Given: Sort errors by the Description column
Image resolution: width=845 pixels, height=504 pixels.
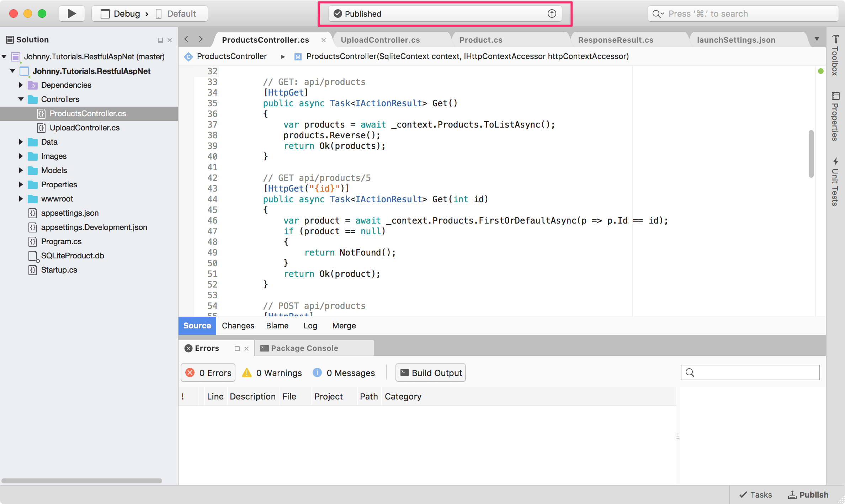Looking at the screenshot, I should pyautogui.click(x=253, y=396).
